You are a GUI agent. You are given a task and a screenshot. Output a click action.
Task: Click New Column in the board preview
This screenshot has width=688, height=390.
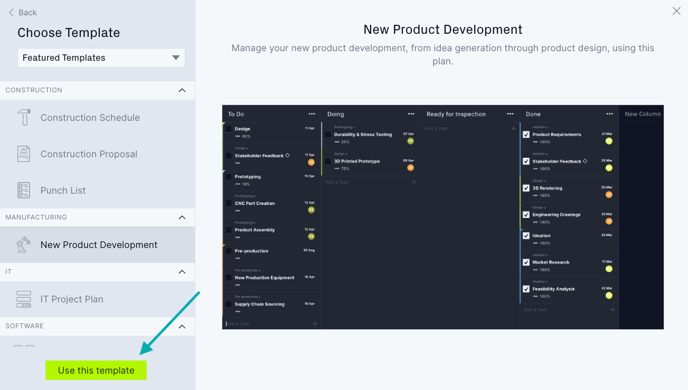pos(642,114)
